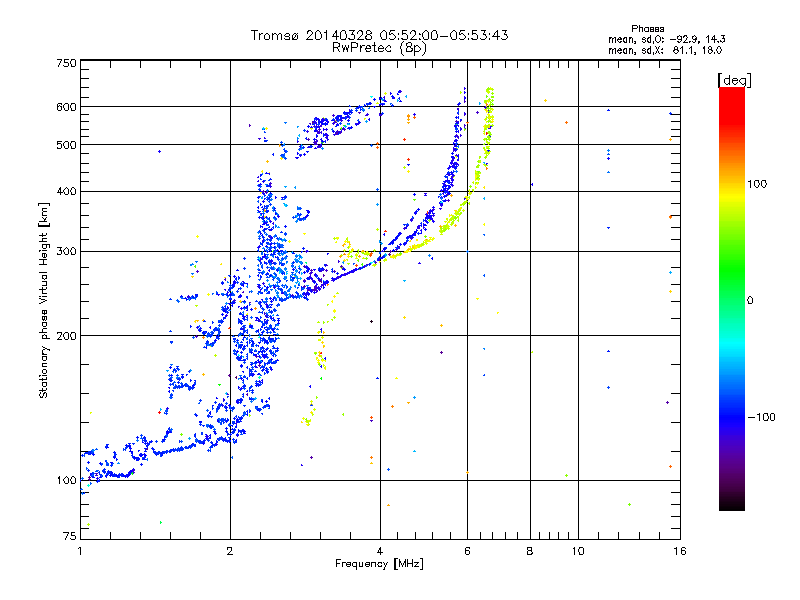Click the '750' height axis tick label
The width and height of the screenshot is (800, 600).
(66, 63)
